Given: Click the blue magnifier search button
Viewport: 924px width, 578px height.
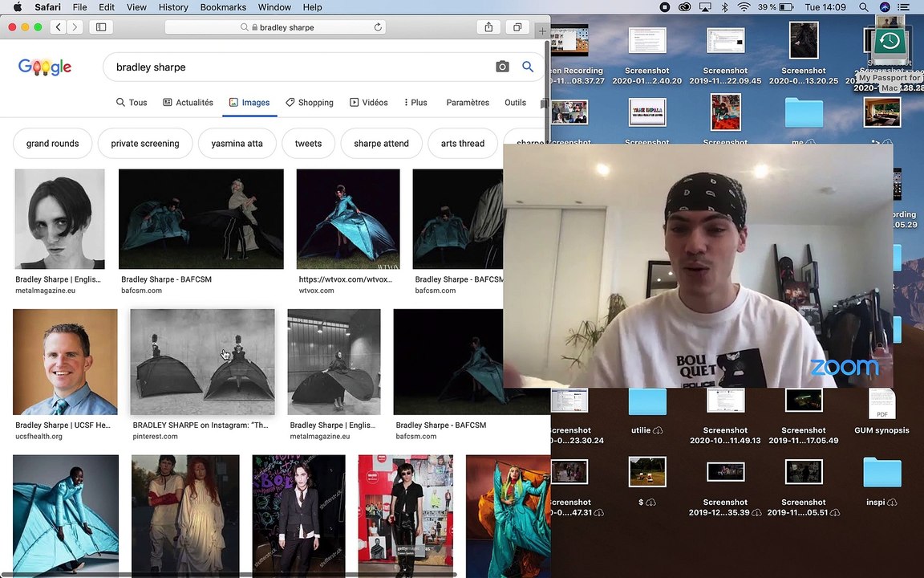Looking at the screenshot, I should click(x=528, y=67).
